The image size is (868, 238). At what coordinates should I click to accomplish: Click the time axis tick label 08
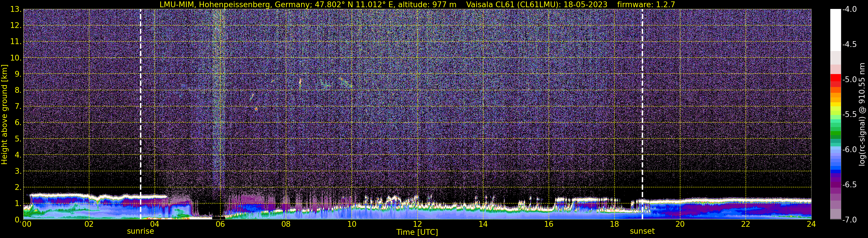coord(286,224)
